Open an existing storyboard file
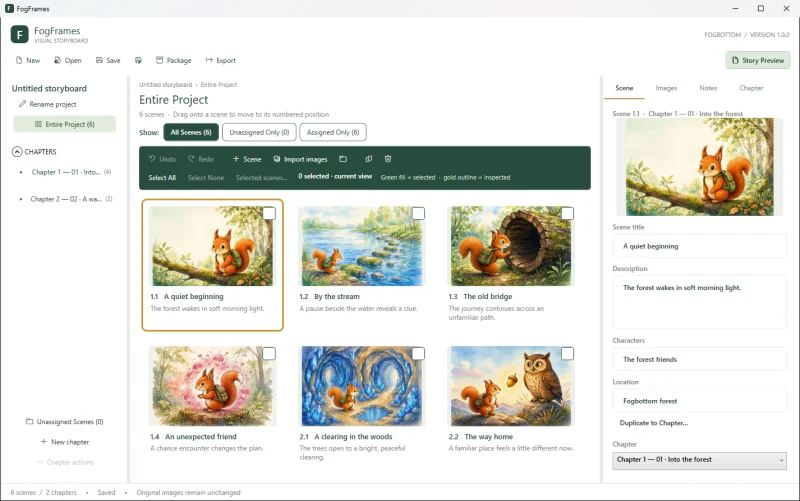The height and width of the screenshot is (501, 800). point(67,60)
